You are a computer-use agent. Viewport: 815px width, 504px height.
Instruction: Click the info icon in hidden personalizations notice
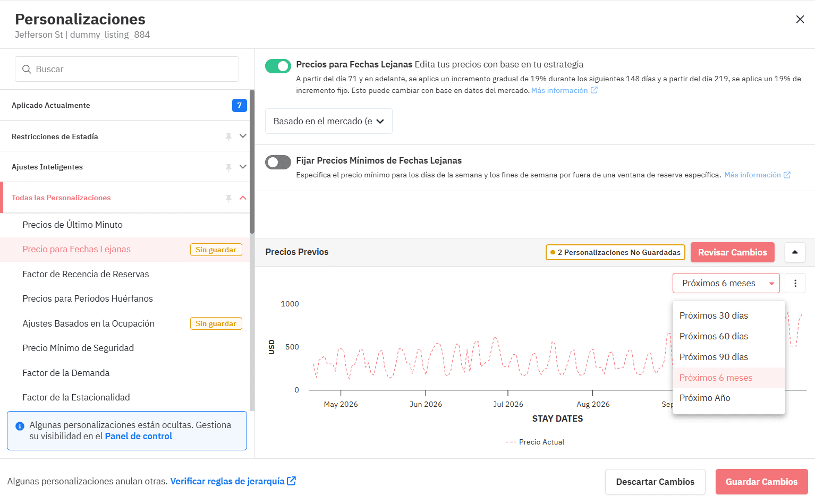20,426
